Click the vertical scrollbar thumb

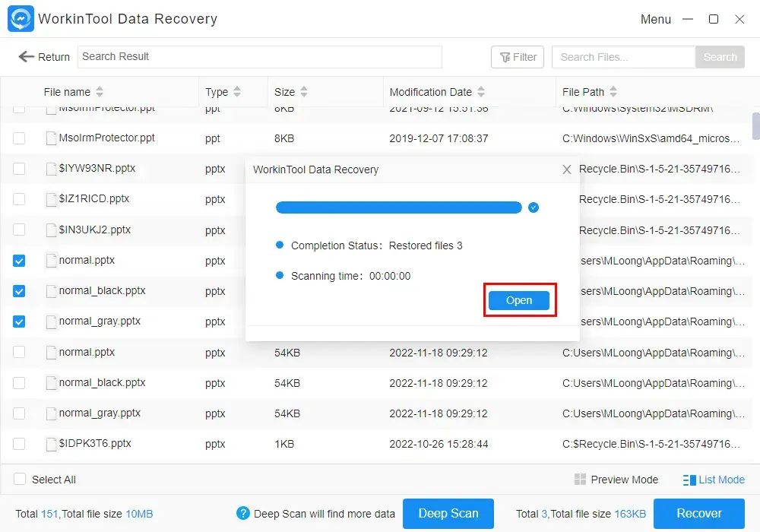click(x=755, y=126)
